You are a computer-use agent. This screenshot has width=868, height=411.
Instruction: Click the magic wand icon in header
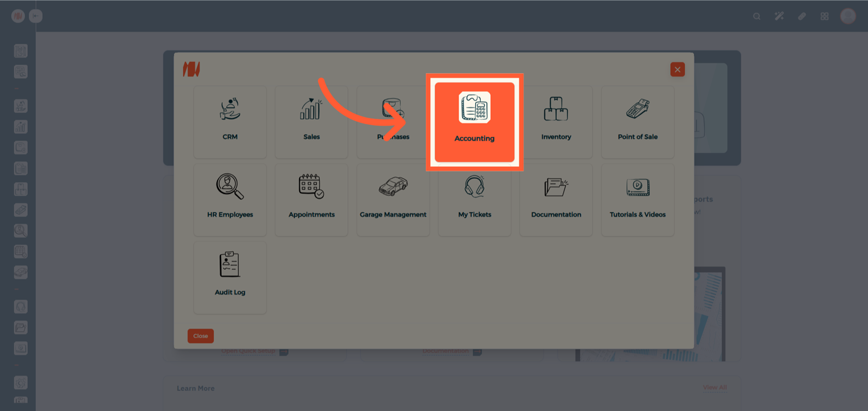coord(779,16)
